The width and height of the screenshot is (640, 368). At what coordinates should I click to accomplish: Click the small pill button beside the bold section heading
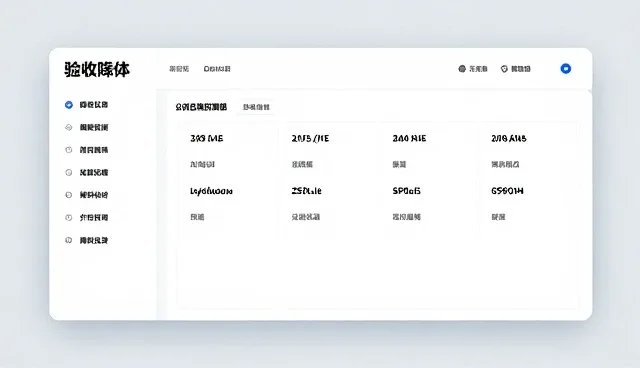(256, 107)
